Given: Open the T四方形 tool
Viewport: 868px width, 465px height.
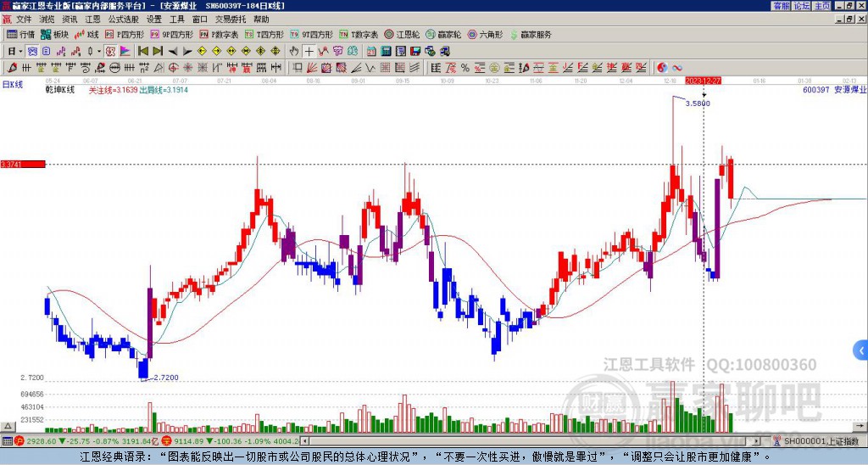Looking at the screenshot, I should click(264, 34).
